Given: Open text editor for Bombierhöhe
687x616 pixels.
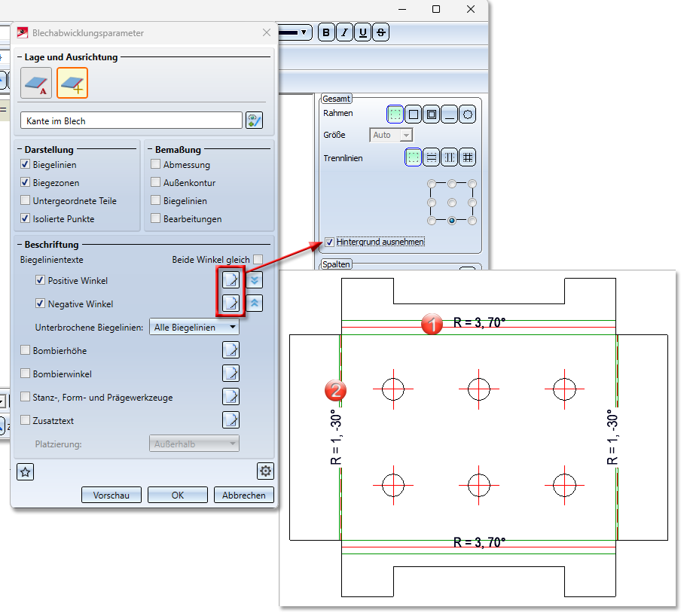Looking at the screenshot, I should [x=231, y=349].
